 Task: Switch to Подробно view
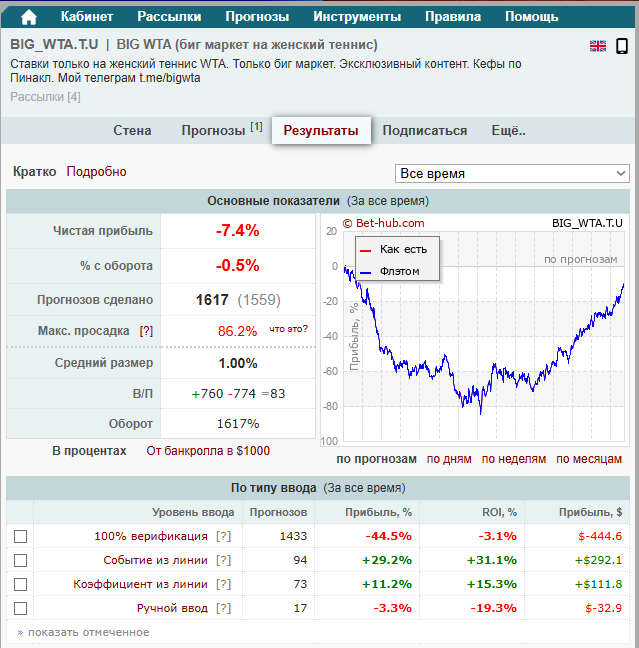[x=96, y=172]
